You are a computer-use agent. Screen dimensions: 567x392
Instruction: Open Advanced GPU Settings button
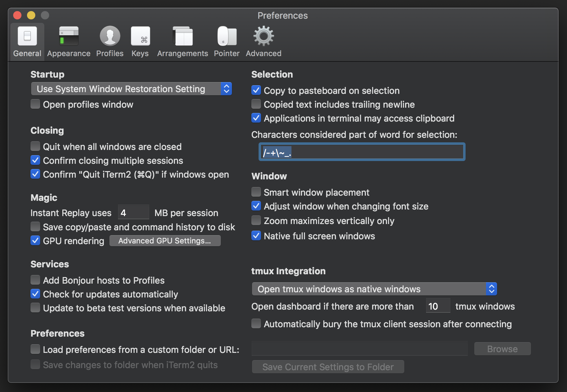pos(165,241)
